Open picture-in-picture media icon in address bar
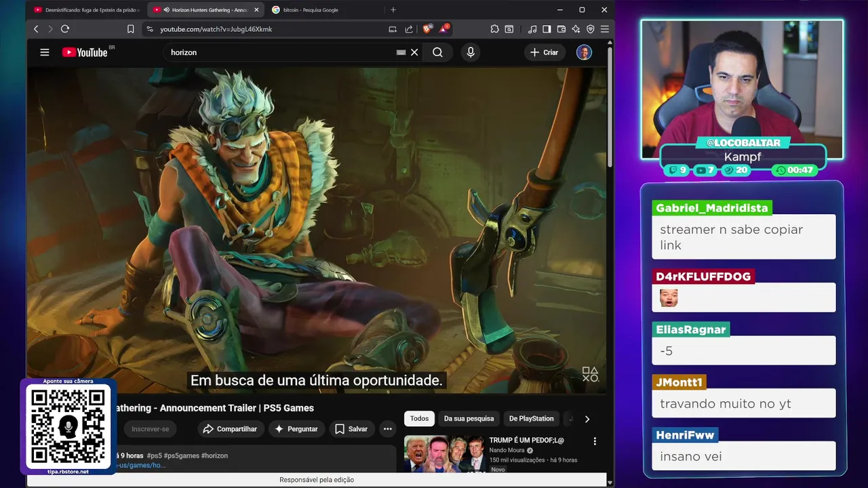This screenshot has width=868, height=488. pyautogui.click(x=393, y=29)
